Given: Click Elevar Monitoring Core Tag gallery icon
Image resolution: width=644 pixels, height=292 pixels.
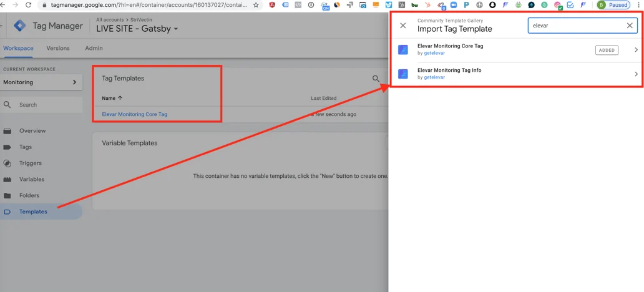Looking at the screenshot, I should point(403,50).
